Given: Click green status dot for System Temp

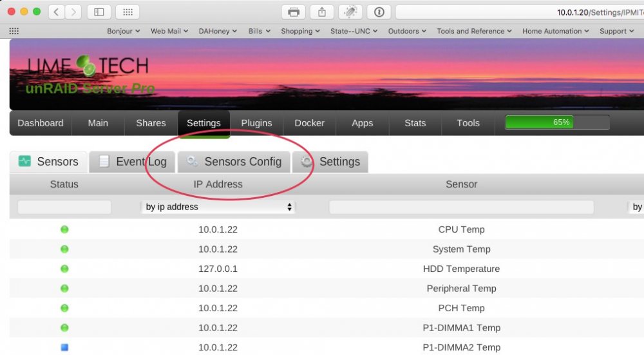Looking at the screenshot, I should point(64,249).
